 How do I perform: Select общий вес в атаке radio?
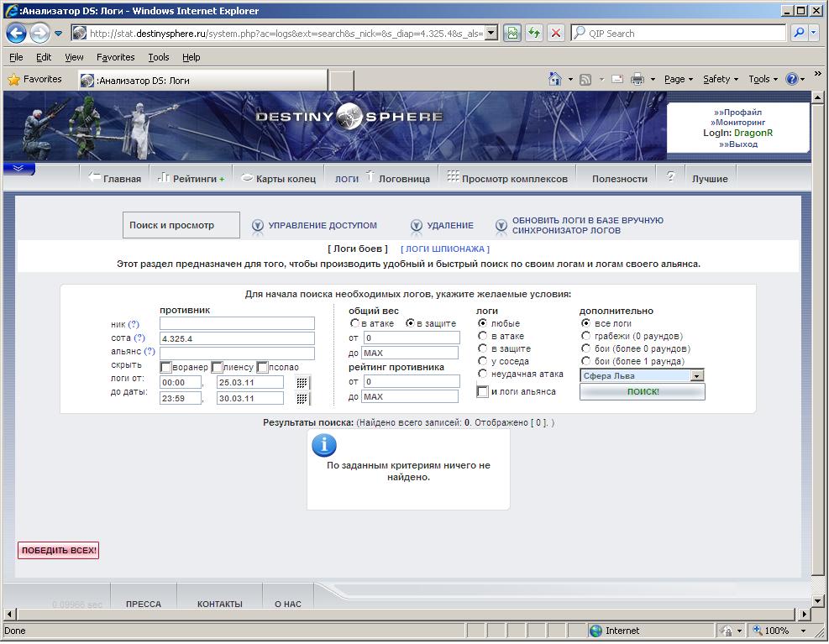tap(354, 323)
